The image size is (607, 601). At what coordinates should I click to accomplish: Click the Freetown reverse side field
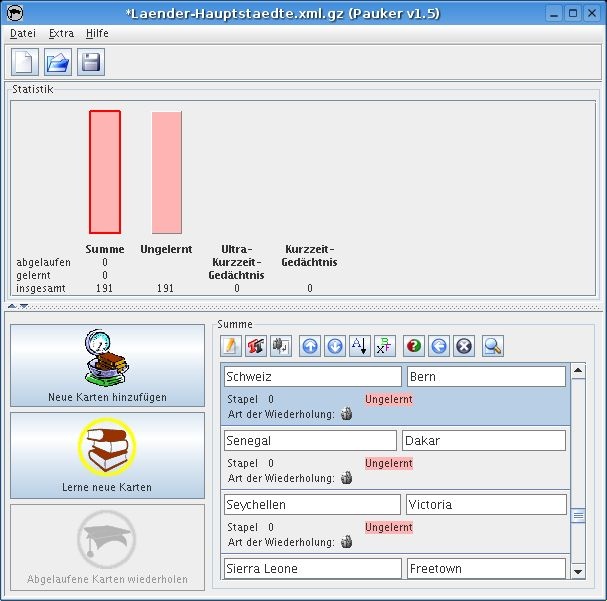click(x=486, y=568)
